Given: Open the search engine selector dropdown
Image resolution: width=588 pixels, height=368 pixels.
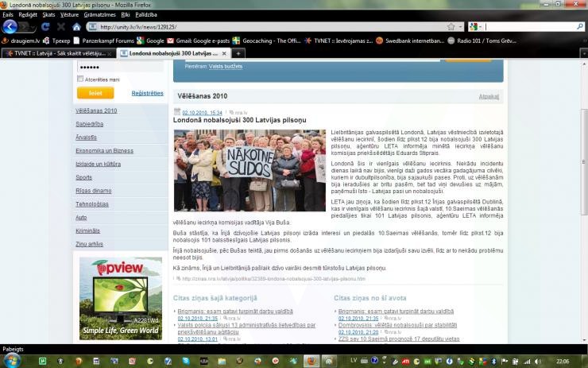Looking at the screenshot, I should click(475, 26).
